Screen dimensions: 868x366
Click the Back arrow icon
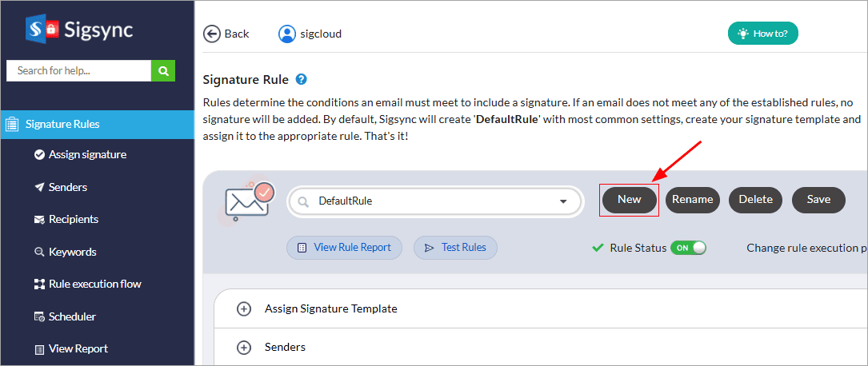click(x=212, y=34)
